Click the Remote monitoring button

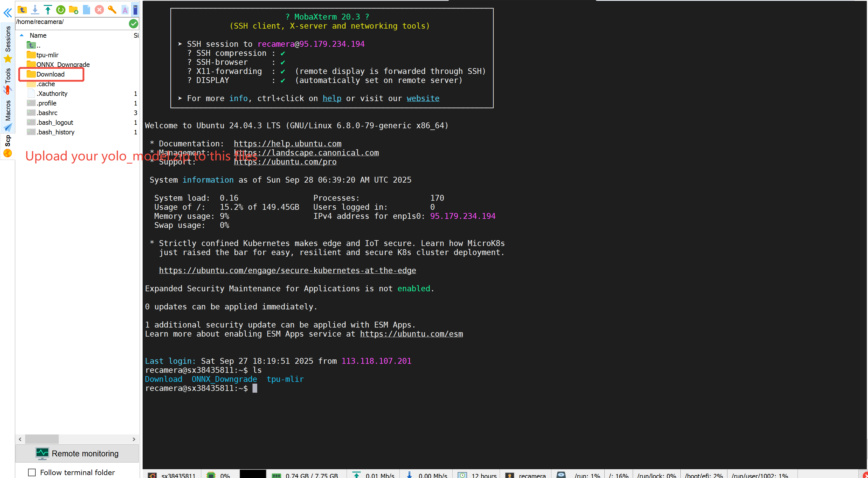(x=77, y=453)
